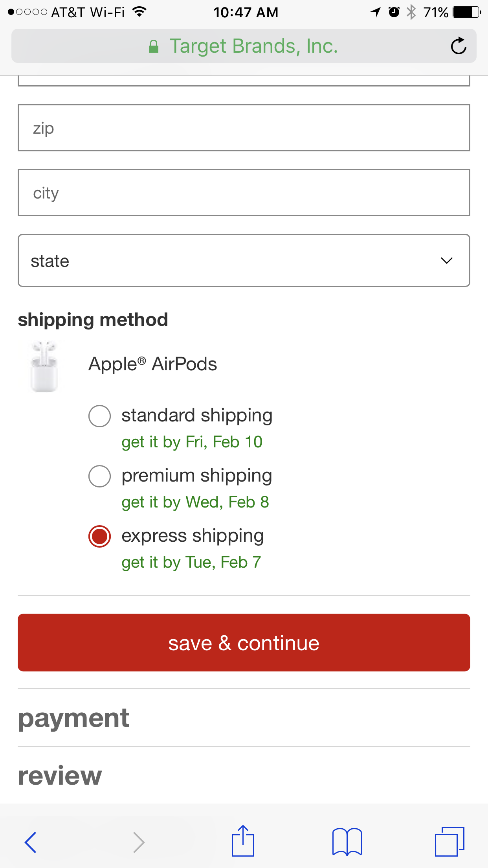The image size is (488, 868).
Task: Focus the zip input field
Action: click(x=244, y=128)
